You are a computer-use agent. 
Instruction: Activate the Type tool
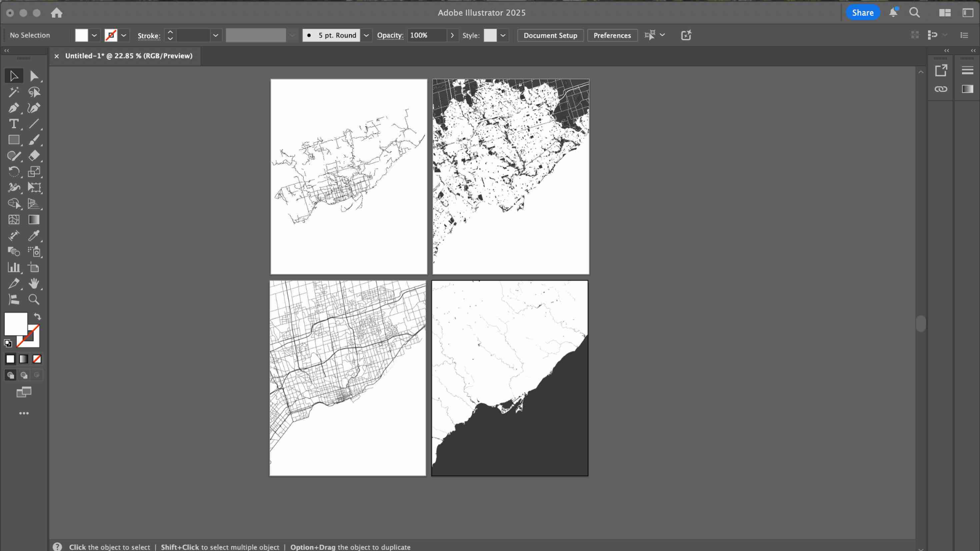coord(13,124)
